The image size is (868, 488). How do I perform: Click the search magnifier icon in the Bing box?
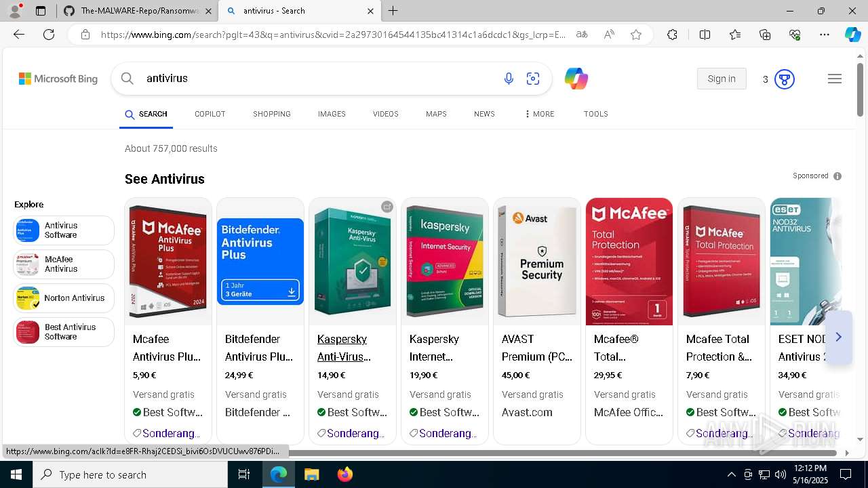point(127,79)
